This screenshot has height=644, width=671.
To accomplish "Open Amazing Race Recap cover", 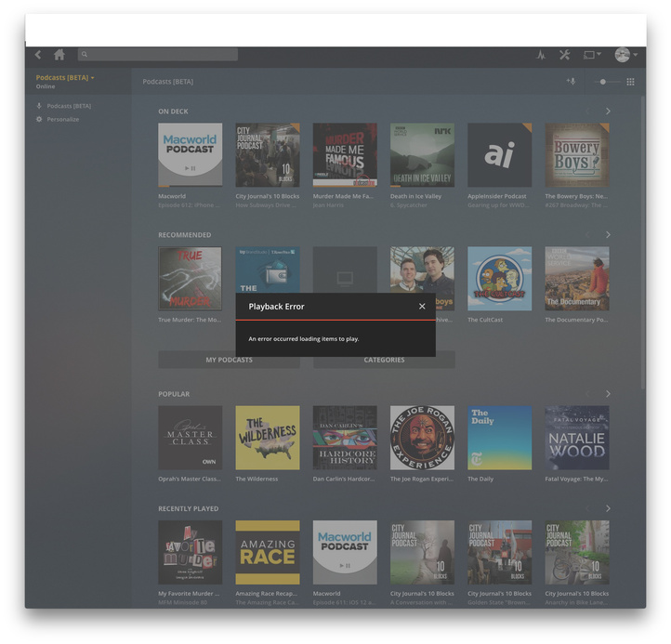I will 268,552.
